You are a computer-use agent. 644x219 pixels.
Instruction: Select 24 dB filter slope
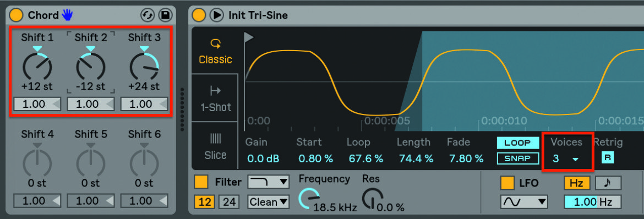click(x=229, y=202)
